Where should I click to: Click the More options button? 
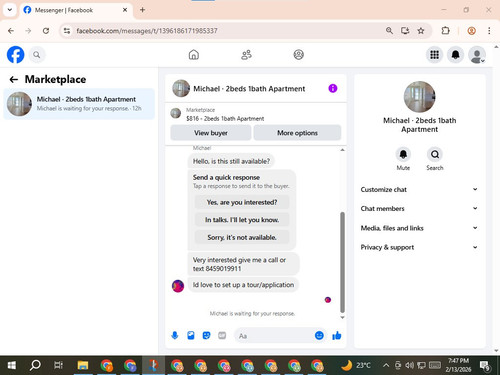click(297, 133)
